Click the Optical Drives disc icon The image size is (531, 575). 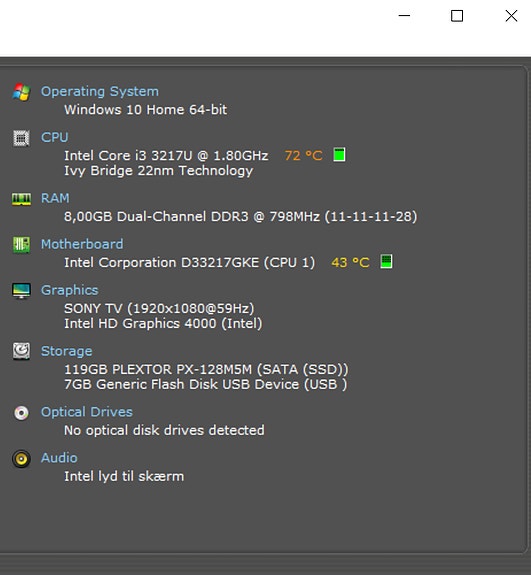click(21, 413)
